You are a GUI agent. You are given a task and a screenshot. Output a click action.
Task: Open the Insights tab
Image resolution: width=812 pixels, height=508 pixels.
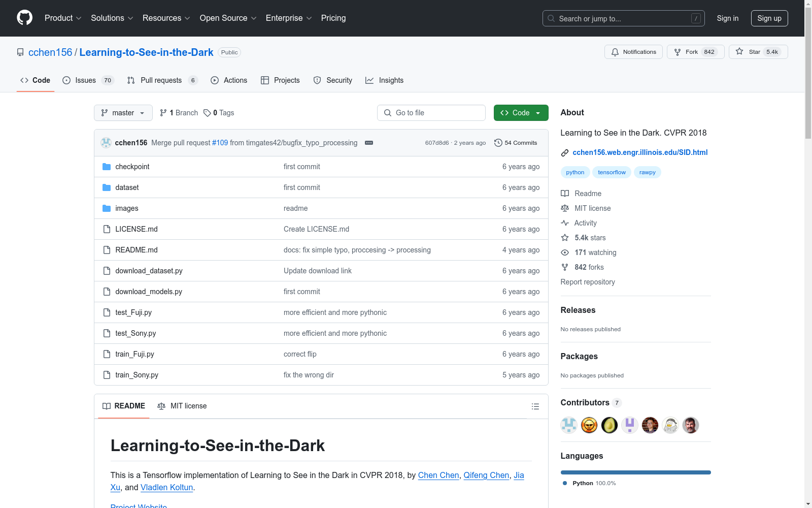(385, 80)
